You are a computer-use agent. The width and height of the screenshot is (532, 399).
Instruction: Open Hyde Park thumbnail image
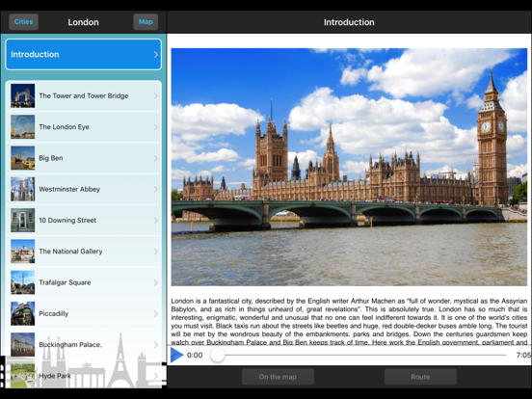pos(23,376)
